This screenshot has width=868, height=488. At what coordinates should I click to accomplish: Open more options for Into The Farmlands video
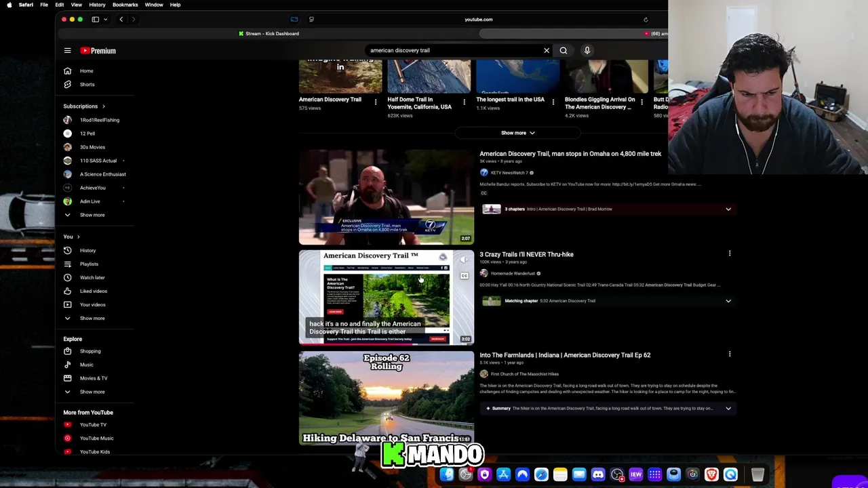[x=730, y=354]
